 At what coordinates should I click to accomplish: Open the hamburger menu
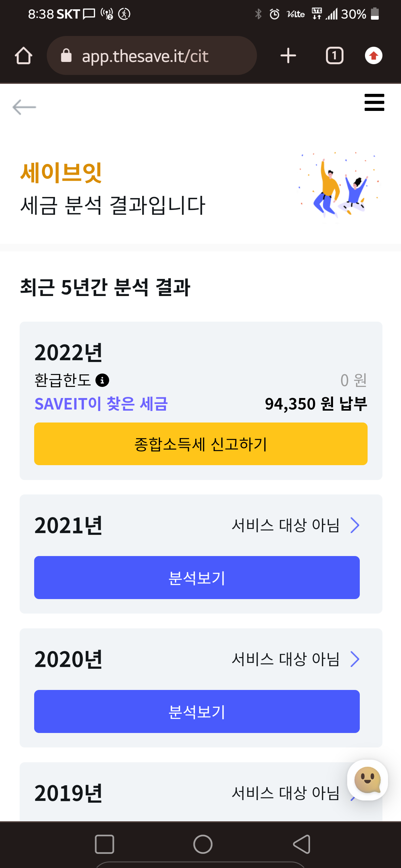[x=374, y=102]
